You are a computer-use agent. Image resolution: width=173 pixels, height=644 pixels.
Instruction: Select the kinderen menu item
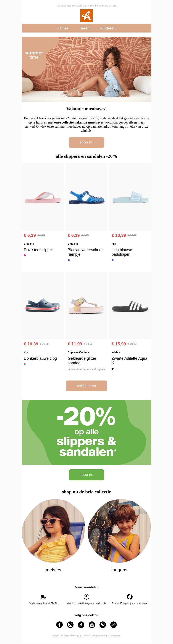(108, 28)
